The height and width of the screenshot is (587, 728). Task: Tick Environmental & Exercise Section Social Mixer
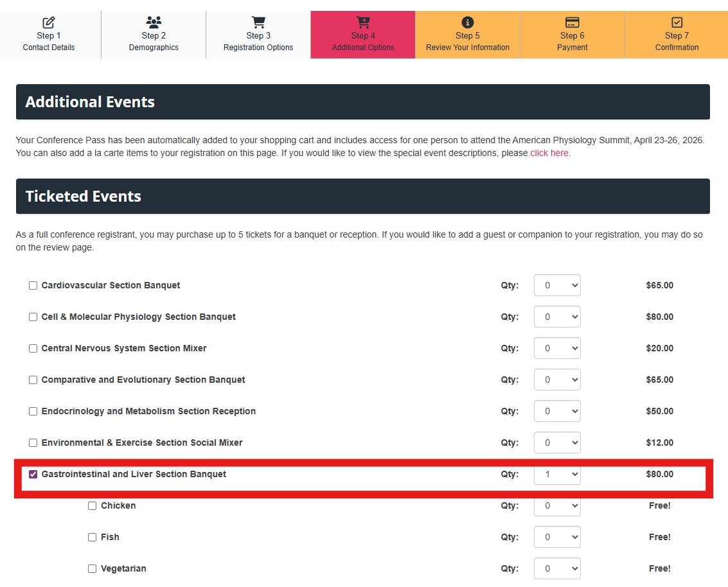(x=33, y=442)
